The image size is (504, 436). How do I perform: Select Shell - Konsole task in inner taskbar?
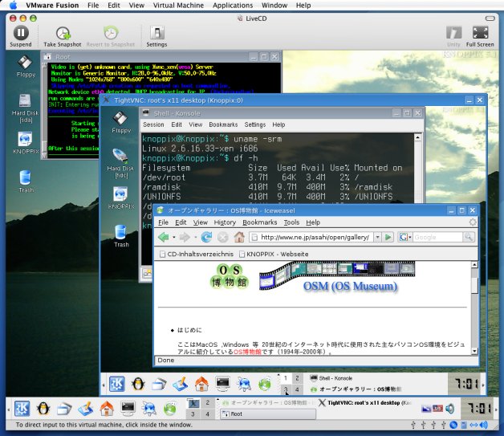coord(331,378)
